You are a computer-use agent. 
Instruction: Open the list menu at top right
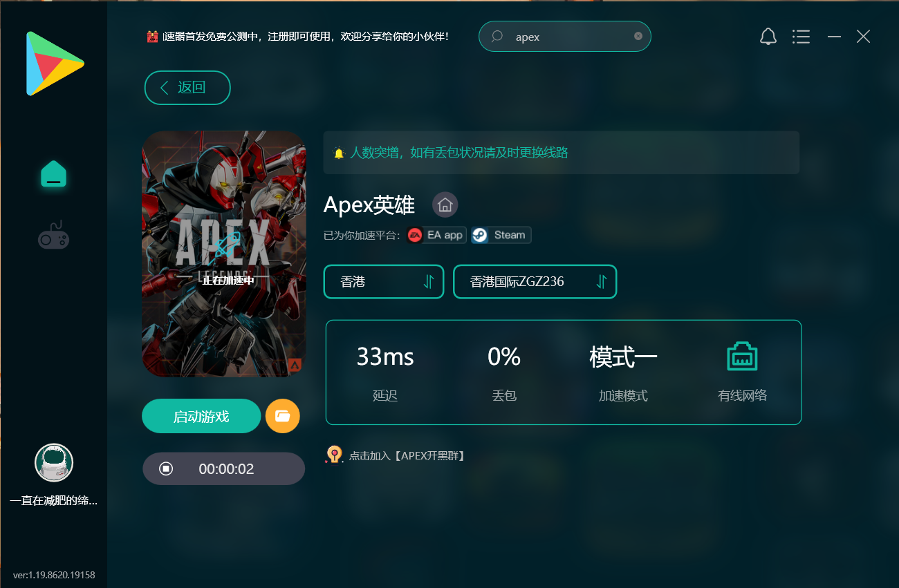tap(801, 37)
